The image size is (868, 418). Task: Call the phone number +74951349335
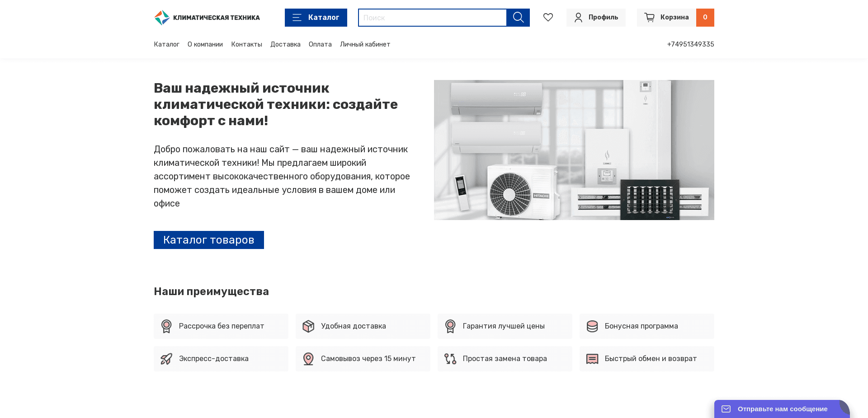(690, 44)
